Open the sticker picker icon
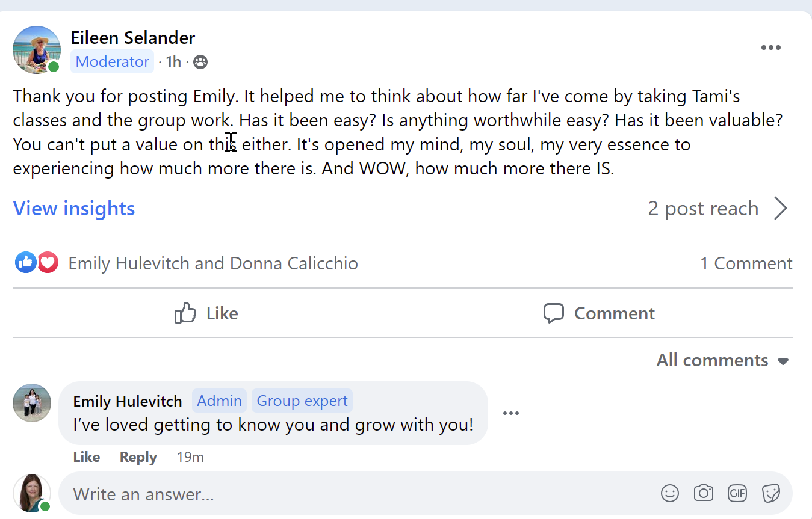The image size is (812, 519). click(x=770, y=494)
